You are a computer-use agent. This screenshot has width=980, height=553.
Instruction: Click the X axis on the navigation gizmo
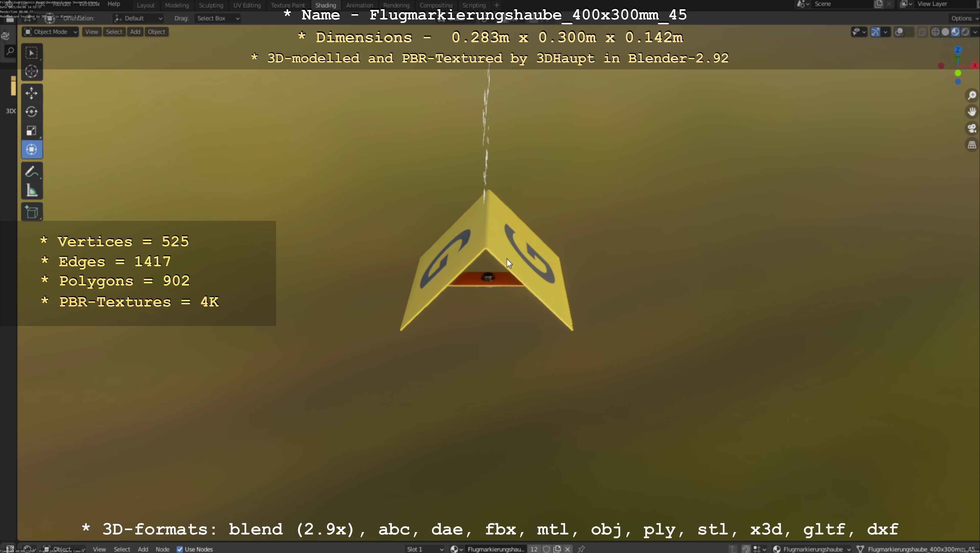pyautogui.click(x=975, y=65)
